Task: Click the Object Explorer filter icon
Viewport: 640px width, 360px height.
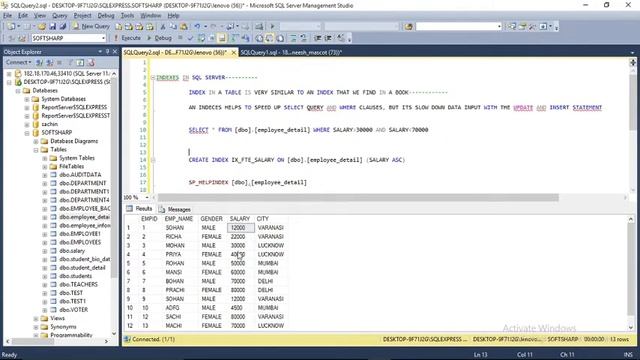Action: pyautogui.click(x=70, y=62)
